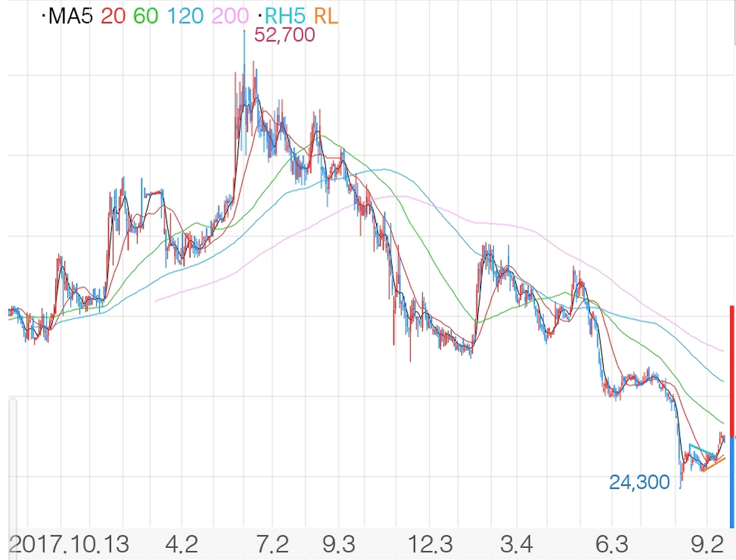Click the red 20 moving average legend
Image resolution: width=736 pixels, height=560 pixels.
pos(113,16)
